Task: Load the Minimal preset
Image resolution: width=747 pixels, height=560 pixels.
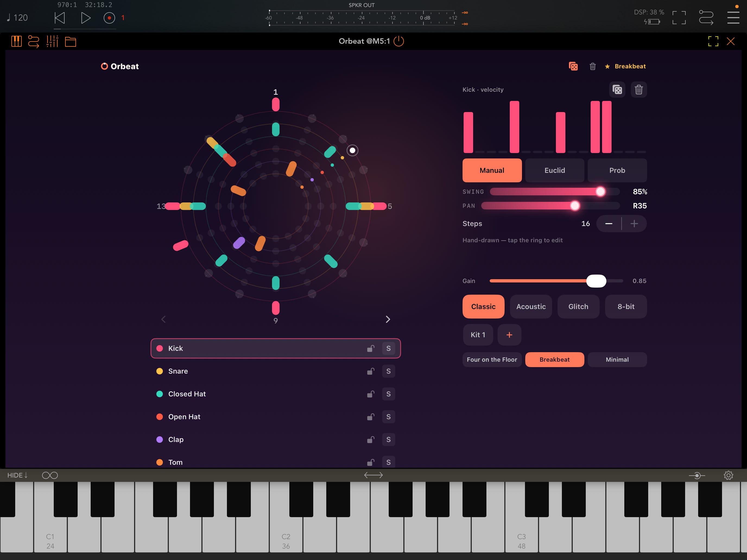Action: click(617, 359)
